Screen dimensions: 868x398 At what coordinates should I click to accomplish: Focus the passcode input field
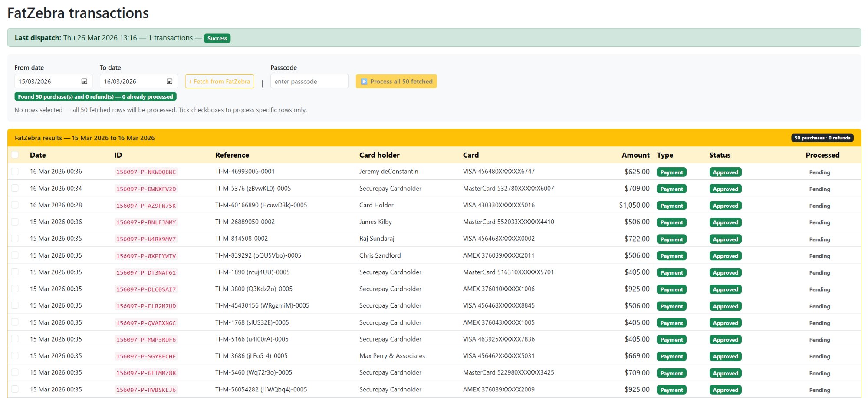pos(309,81)
